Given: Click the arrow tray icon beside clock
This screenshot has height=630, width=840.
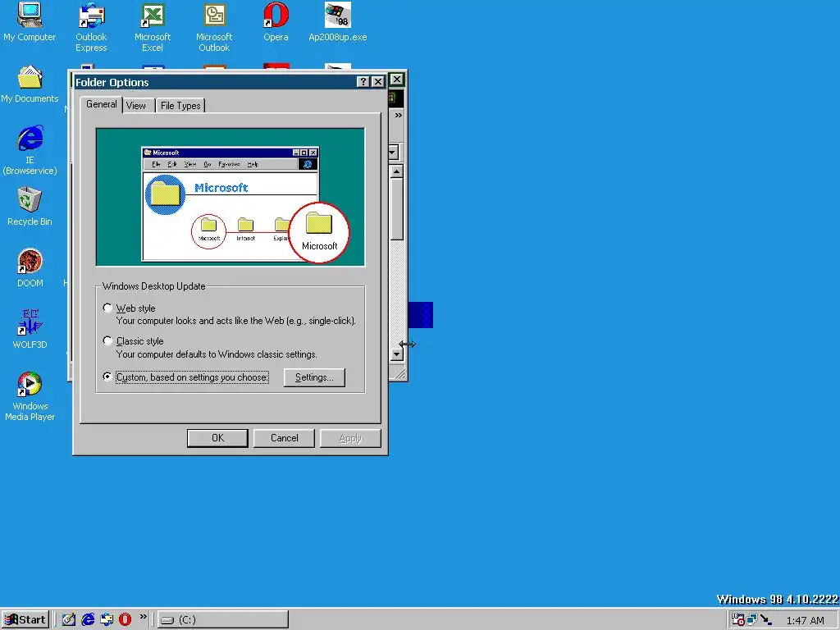Looking at the screenshot, I should click(766, 620).
